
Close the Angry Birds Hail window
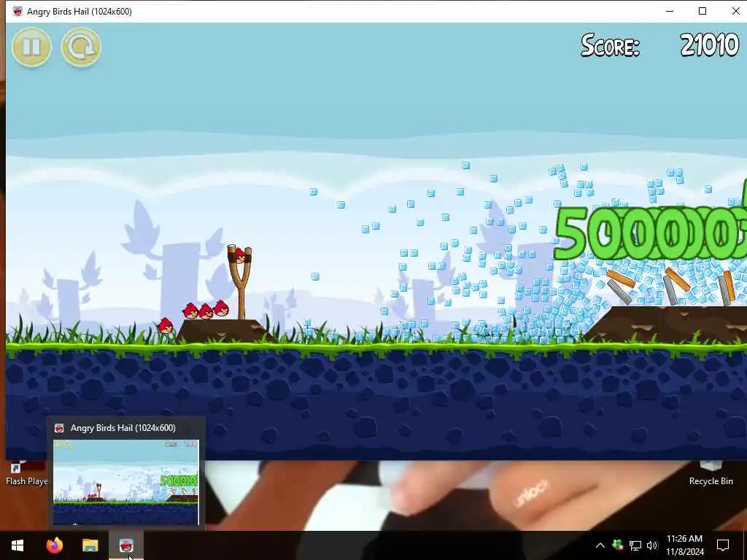(735, 11)
